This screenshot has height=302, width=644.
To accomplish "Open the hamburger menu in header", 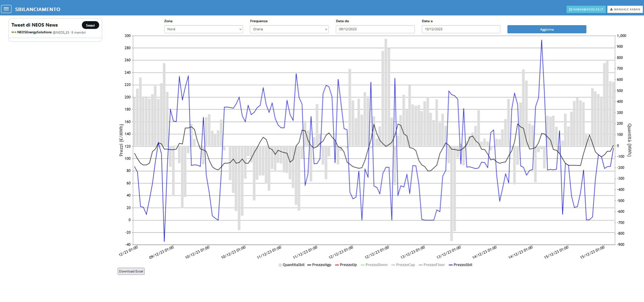I will tap(6, 9).
